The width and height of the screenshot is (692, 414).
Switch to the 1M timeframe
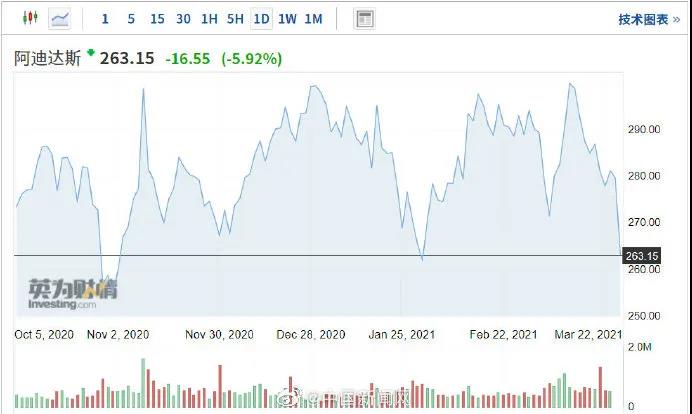(x=313, y=19)
